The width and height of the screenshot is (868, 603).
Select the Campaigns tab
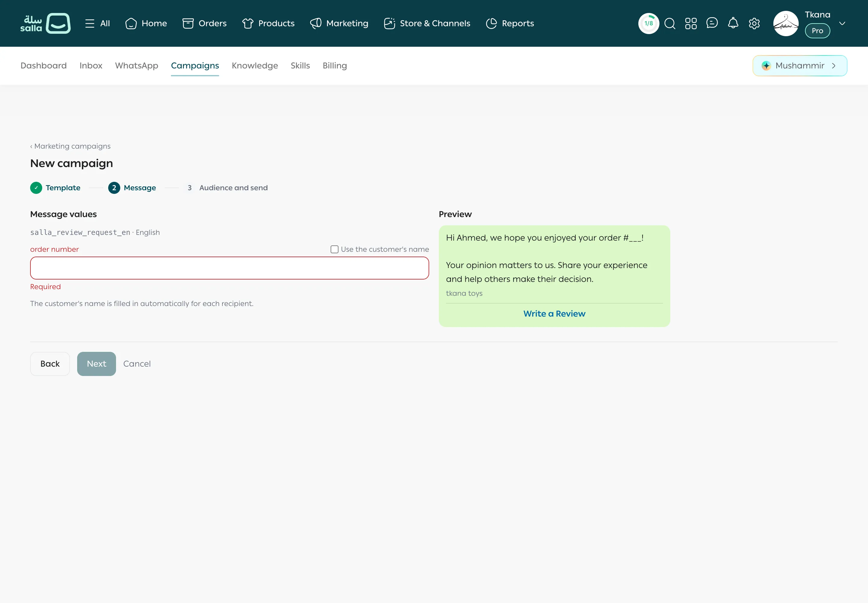(195, 66)
